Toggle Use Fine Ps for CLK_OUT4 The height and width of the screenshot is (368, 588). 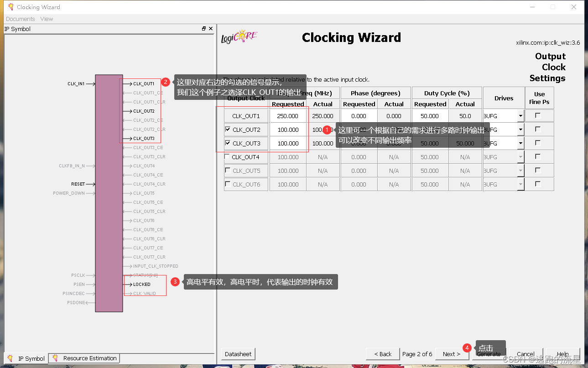pos(538,156)
